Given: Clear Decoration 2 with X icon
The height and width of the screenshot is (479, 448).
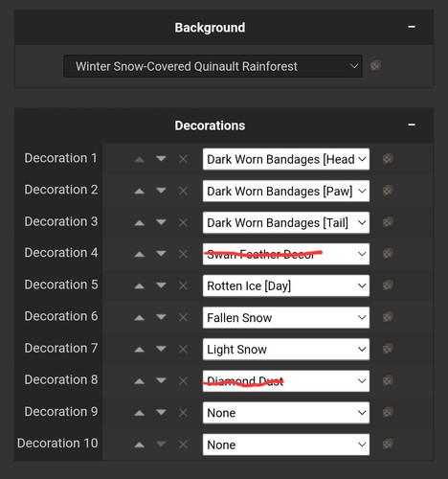Looking at the screenshot, I should click(183, 191).
